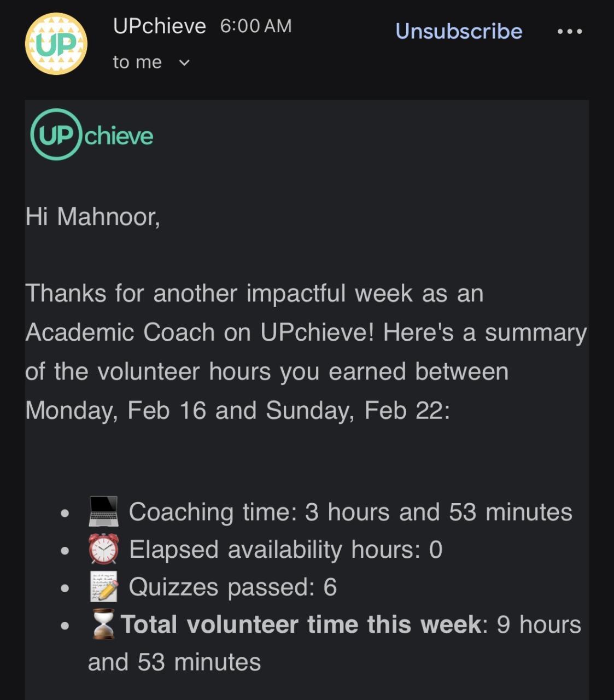Viewport: 614px width, 700px height.
Task: Tap the green UPchieve logo in email body
Action: point(92,135)
